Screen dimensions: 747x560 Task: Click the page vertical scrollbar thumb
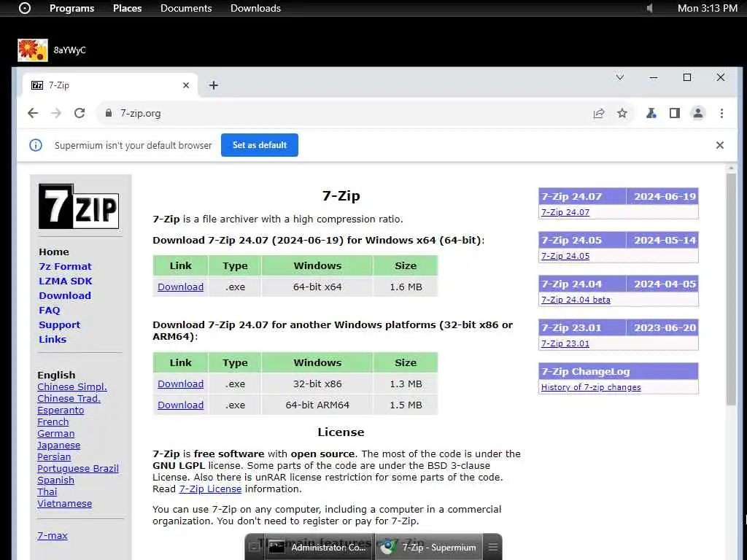click(x=731, y=289)
